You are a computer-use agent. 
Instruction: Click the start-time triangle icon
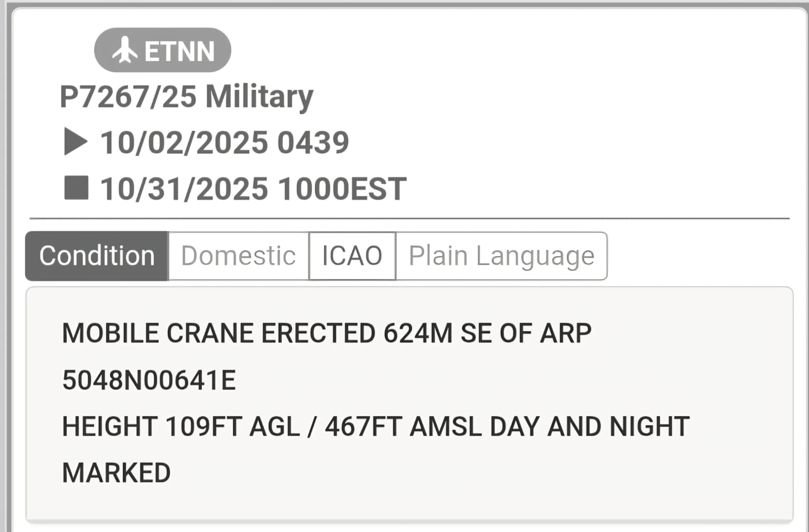click(x=76, y=142)
